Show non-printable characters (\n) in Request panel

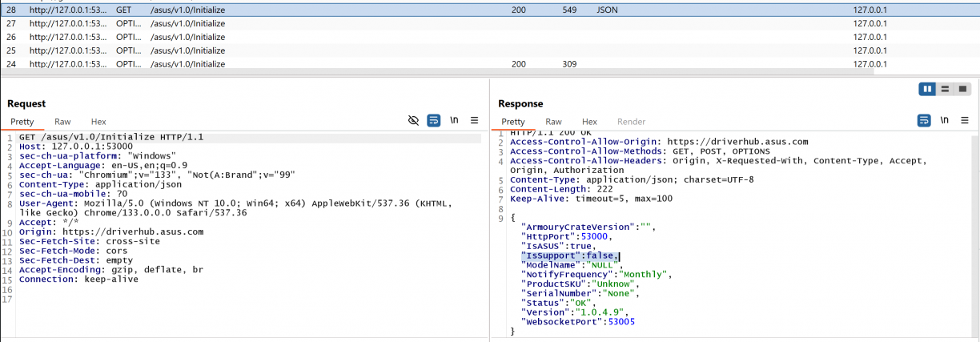pos(454,121)
